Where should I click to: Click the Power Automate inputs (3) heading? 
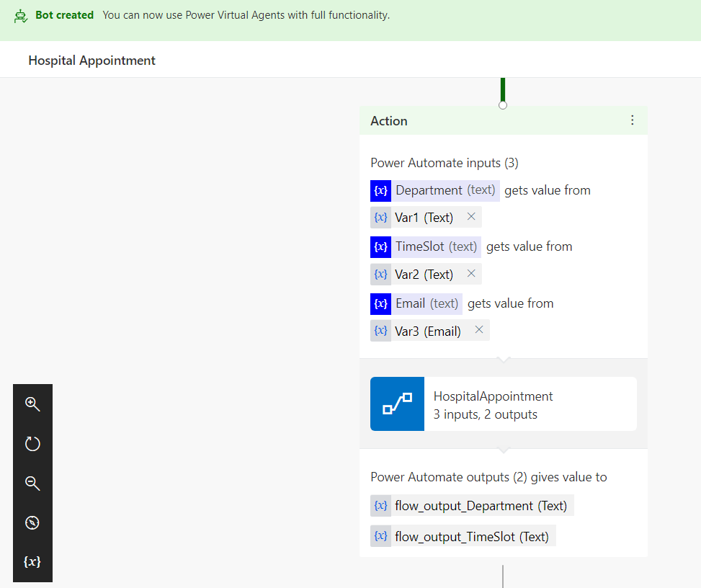click(x=445, y=163)
